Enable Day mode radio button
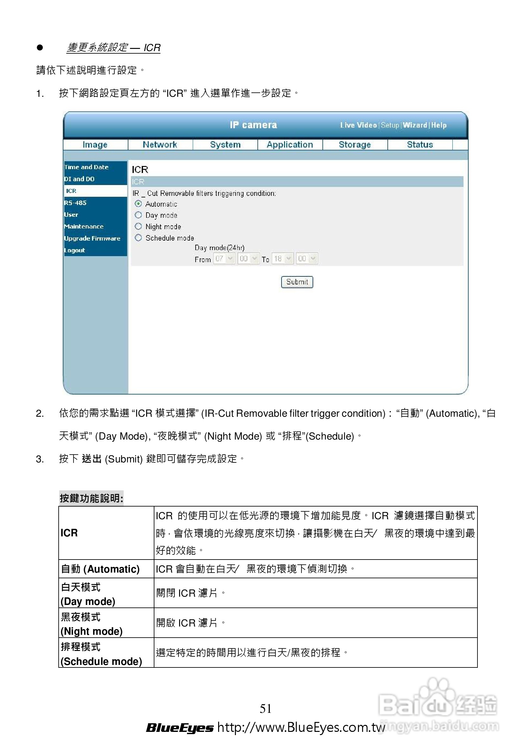This screenshot has width=532, height=756. 139,215
